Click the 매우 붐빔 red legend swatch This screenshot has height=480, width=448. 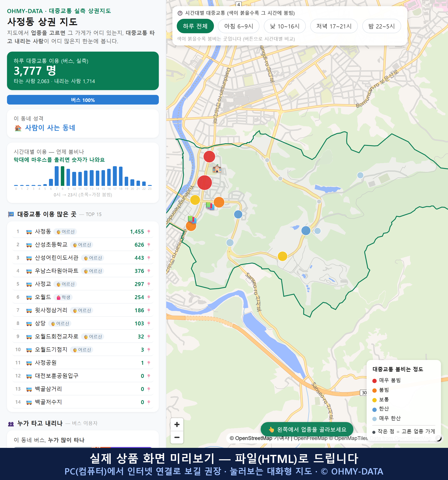tap(374, 381)
